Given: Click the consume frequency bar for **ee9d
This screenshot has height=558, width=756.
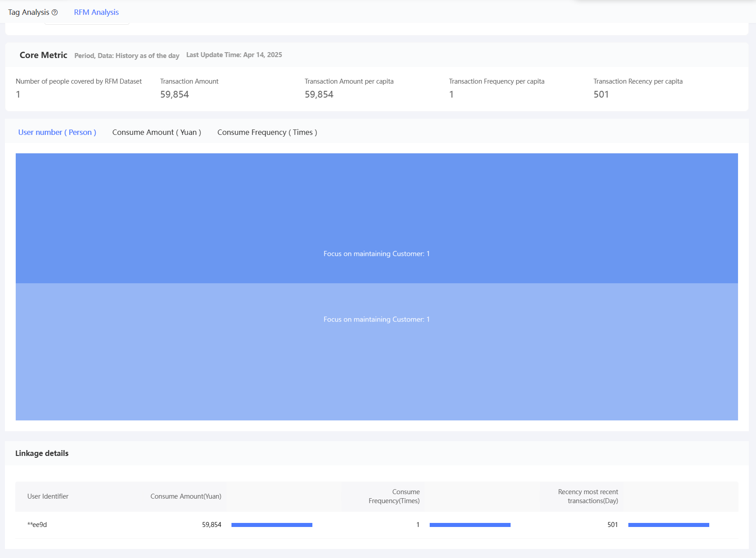Looking at the screenshot, I should [470, 525].
